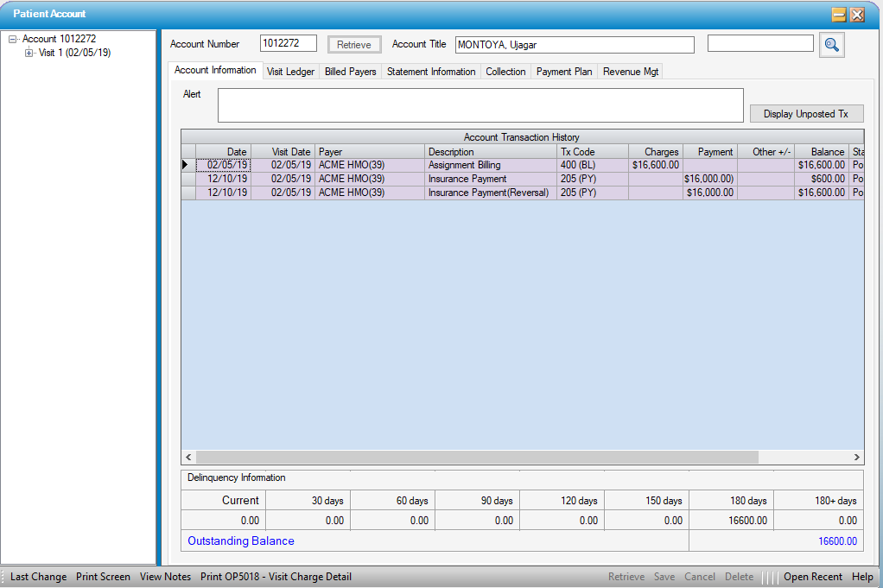
Task: Click into the Account Number field
Action: [289, 44]
